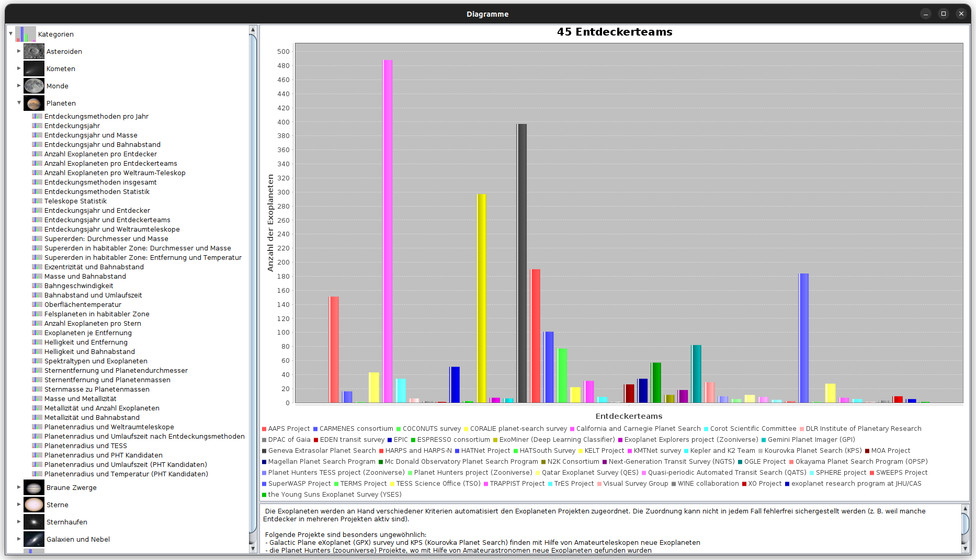Select the Sternhaufen cluster image icon

[x=33, y=522]
